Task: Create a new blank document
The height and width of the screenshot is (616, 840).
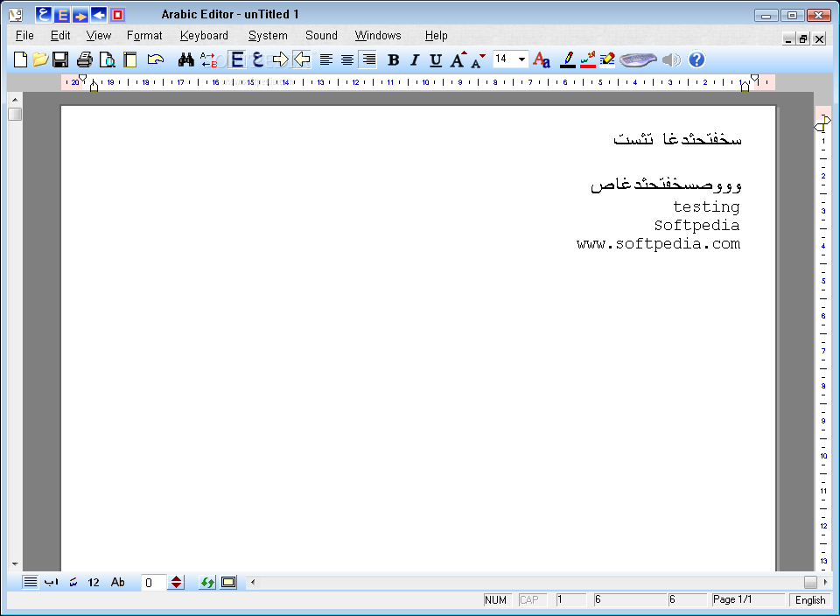Action: point(20,59)
